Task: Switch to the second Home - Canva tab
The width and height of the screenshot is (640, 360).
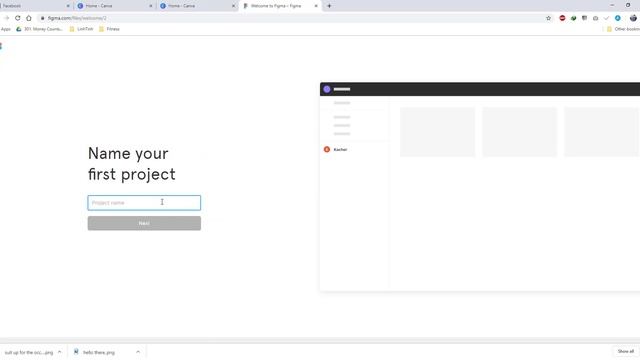Action: 197,6
